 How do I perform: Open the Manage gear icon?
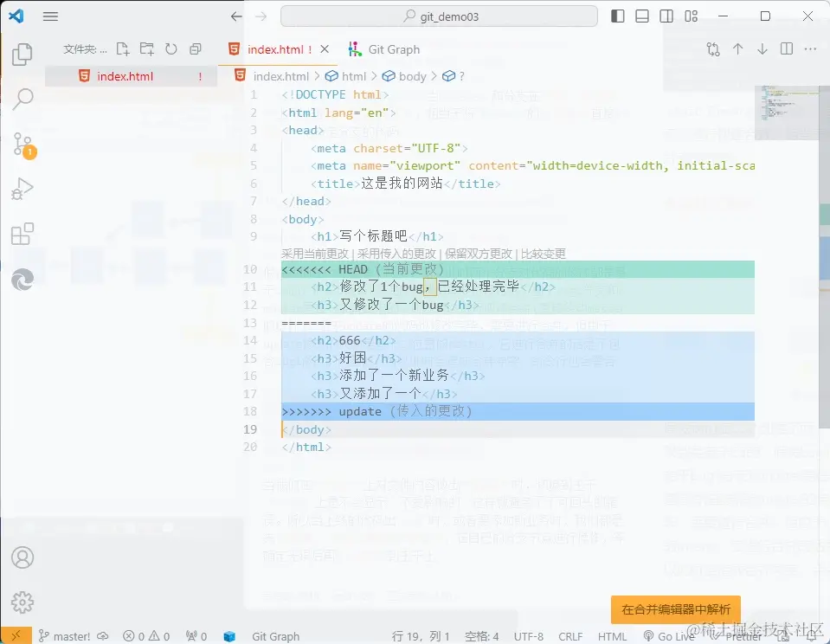click(x=23, y=602)
